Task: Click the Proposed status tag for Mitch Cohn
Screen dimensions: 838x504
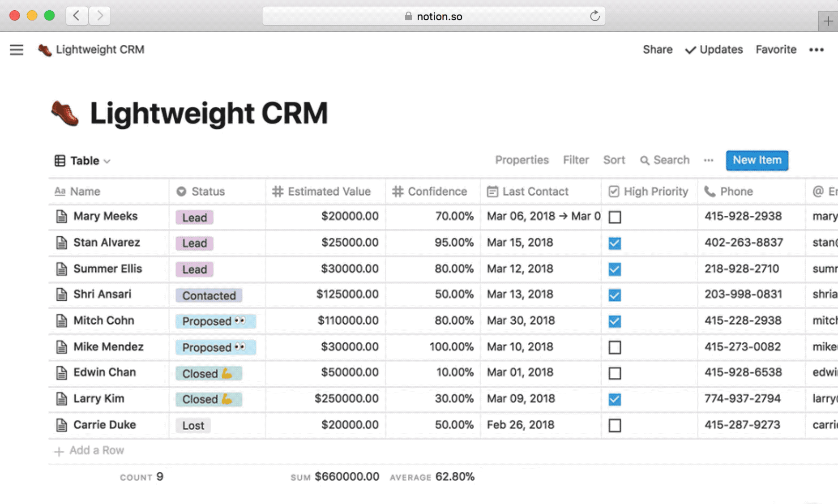Action: (215, 321)
